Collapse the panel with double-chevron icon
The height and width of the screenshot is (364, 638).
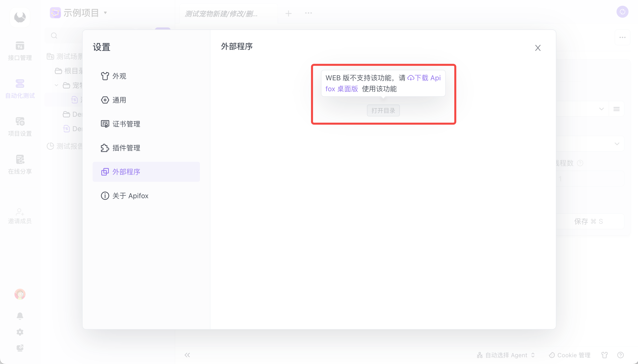click(x=187, y=355)
